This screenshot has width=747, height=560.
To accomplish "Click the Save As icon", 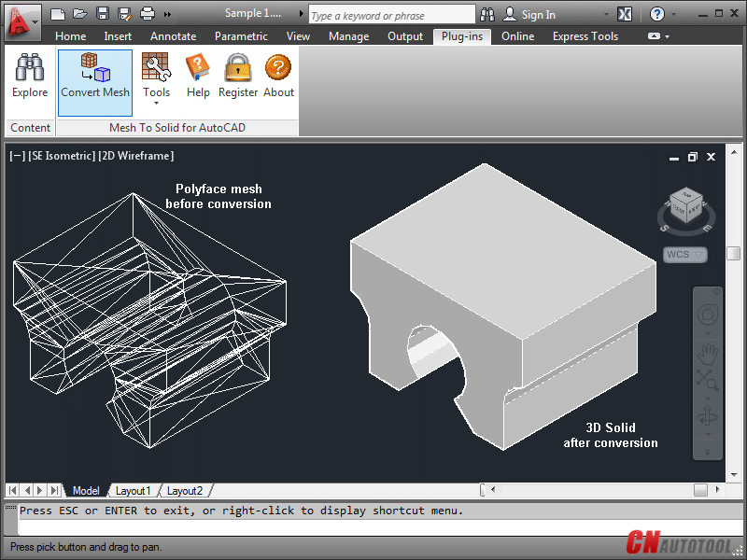I will pyautogui.click(x=125, y=14).
